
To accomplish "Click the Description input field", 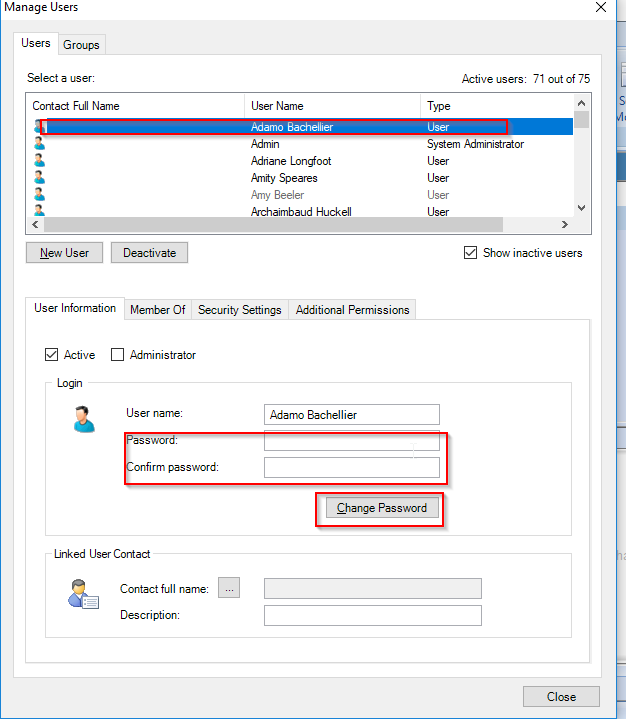I will click(373, 615).
